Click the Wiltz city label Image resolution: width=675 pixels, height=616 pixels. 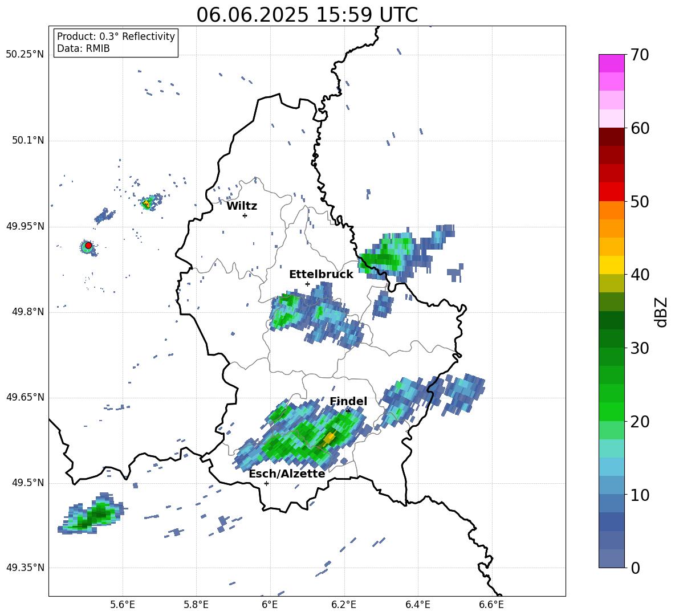click(x=242, y=206)
